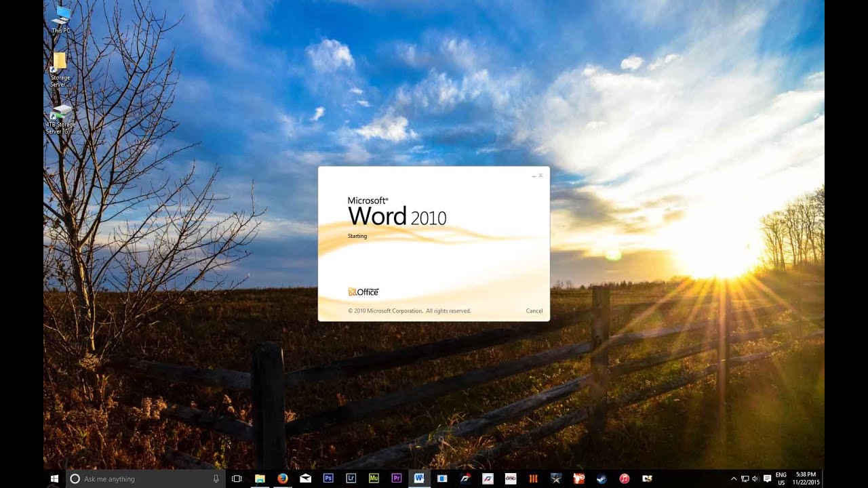Launch the orange three-bar game icon
Screen dimensions: 868x488
coord(534,479)
